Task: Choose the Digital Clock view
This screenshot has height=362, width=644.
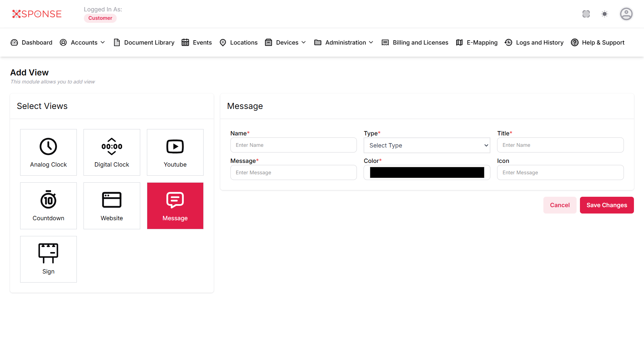Action: [x=112, y=152]
